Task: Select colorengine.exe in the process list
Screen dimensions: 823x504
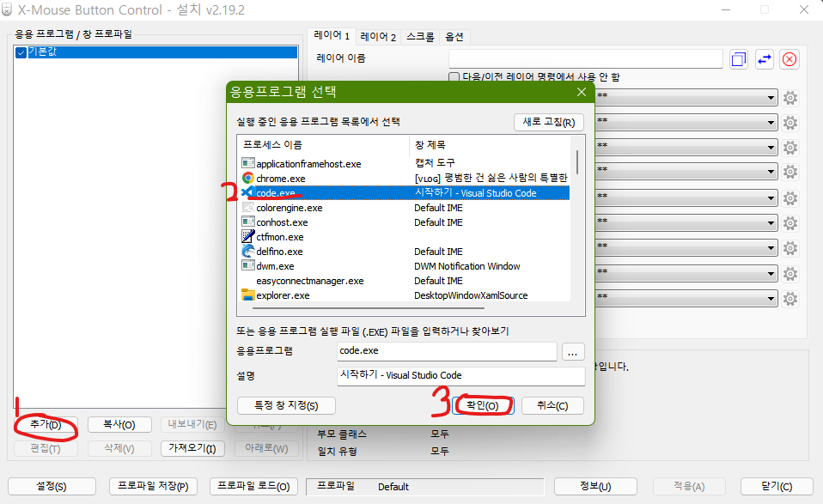Action: (x=405, y=208)
